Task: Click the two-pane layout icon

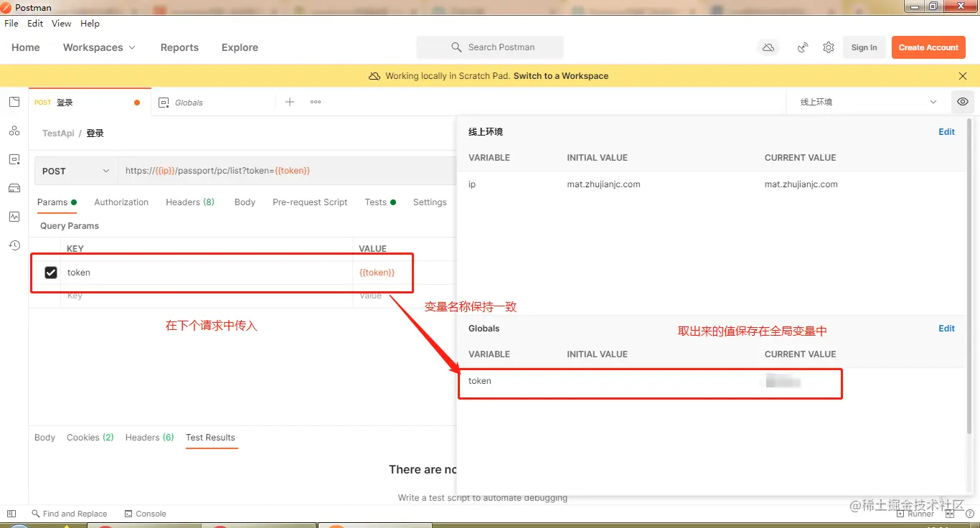Action: (950, 514)
